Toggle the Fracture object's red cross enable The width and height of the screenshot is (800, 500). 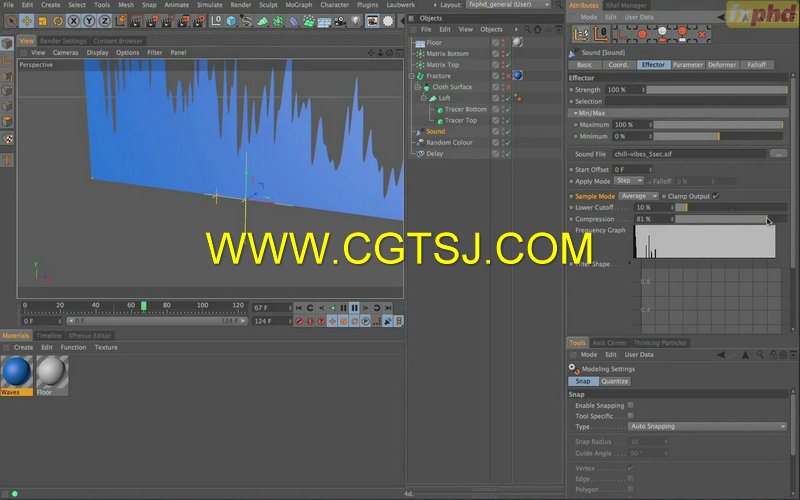[509, 76]
